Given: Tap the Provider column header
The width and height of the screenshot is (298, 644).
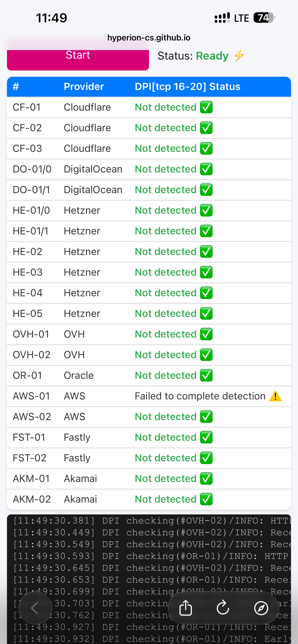Looking at the screenshot, I should tap(84, 86).
